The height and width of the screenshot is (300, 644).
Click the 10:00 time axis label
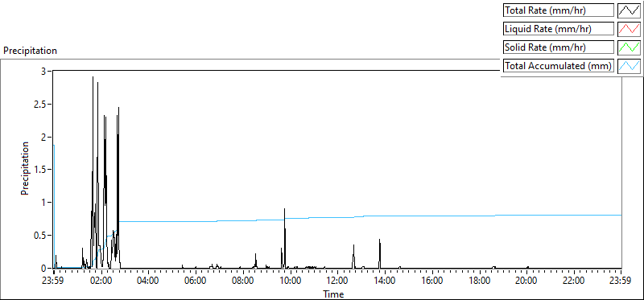pos(291,282)
